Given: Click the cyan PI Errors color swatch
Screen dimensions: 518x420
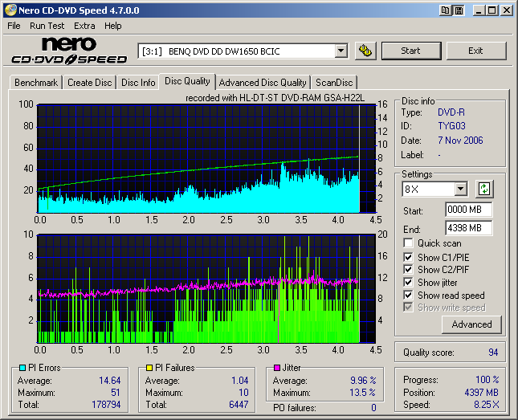Looking at the screenshot, I should (22, 368).
